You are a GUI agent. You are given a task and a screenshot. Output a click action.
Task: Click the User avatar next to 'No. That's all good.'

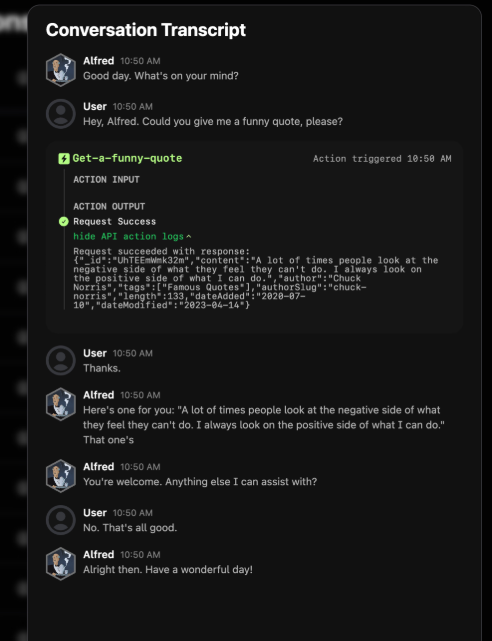(x=60, y=520)
